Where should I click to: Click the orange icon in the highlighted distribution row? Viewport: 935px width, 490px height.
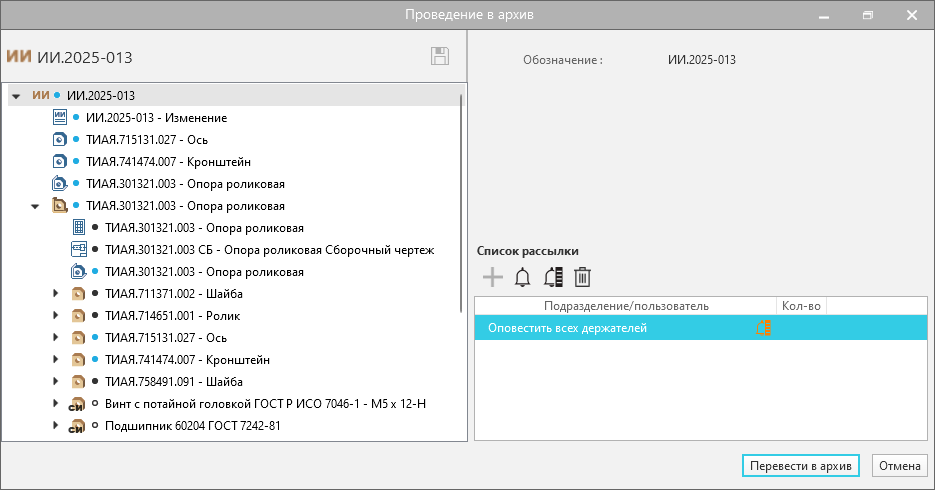coord(765,327)
